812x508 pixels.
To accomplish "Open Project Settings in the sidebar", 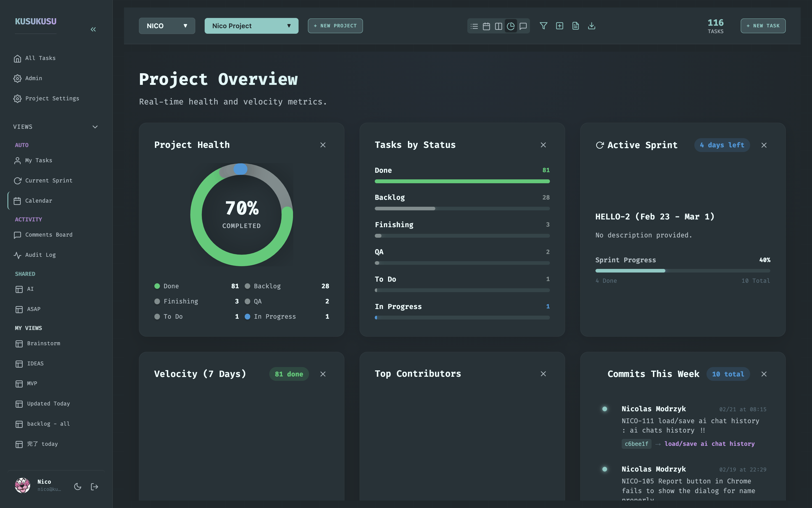I will [x=52, y=98].
